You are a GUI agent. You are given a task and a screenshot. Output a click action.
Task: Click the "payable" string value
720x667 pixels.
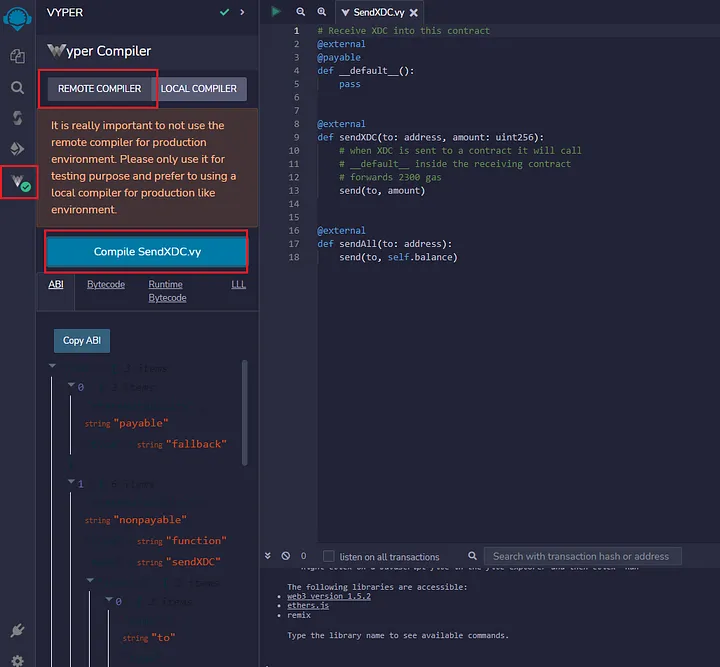click(x=141, y=423)
